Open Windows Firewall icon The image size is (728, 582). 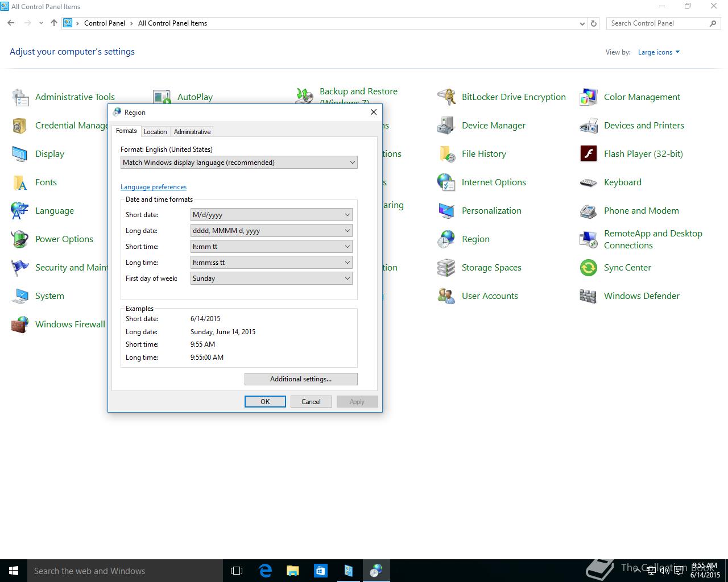click(20, 325)
